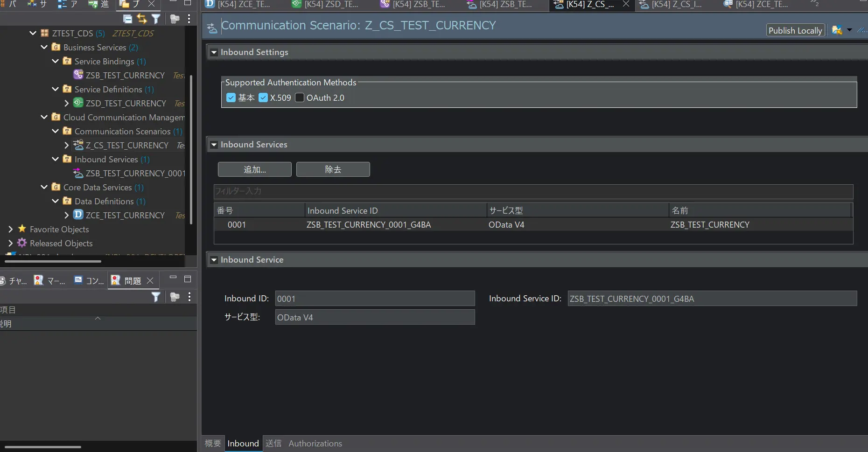Toggle Link with Editor icon
This screenshot has height=452, width=868.
pyautogui.click(x=142, y=19)
